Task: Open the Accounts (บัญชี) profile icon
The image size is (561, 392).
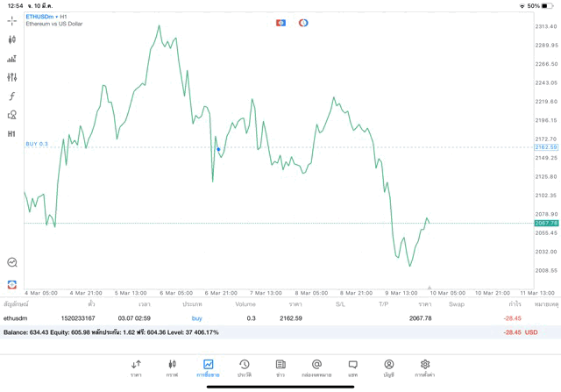Action: [388, 367]
